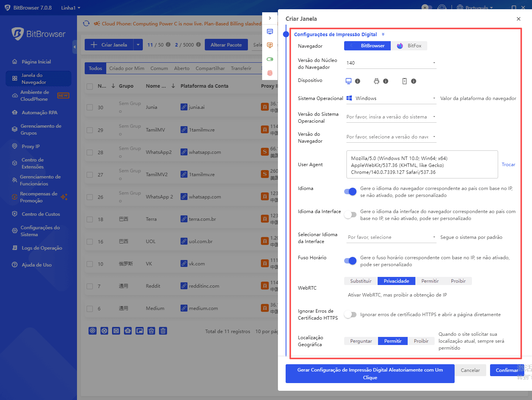The image size is (532, 400).
Task: Switch to the BitFox browser tab
Action: [x=409, y=45]
